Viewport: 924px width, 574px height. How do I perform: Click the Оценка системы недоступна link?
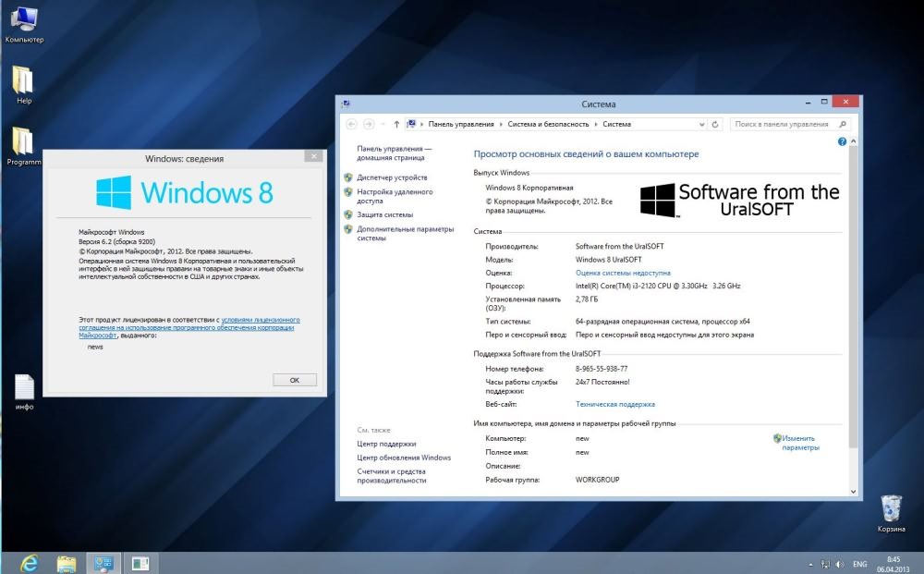pos(623,273)
